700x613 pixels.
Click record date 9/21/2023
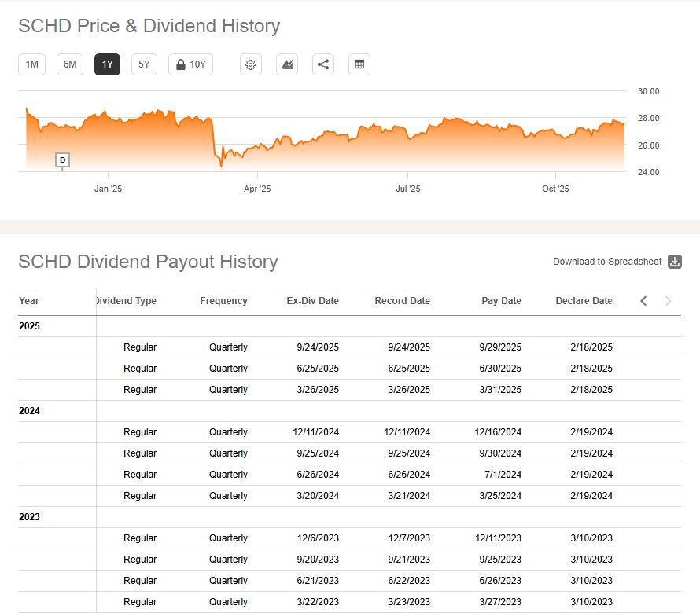pyautogui.click(x=409, y=560)
